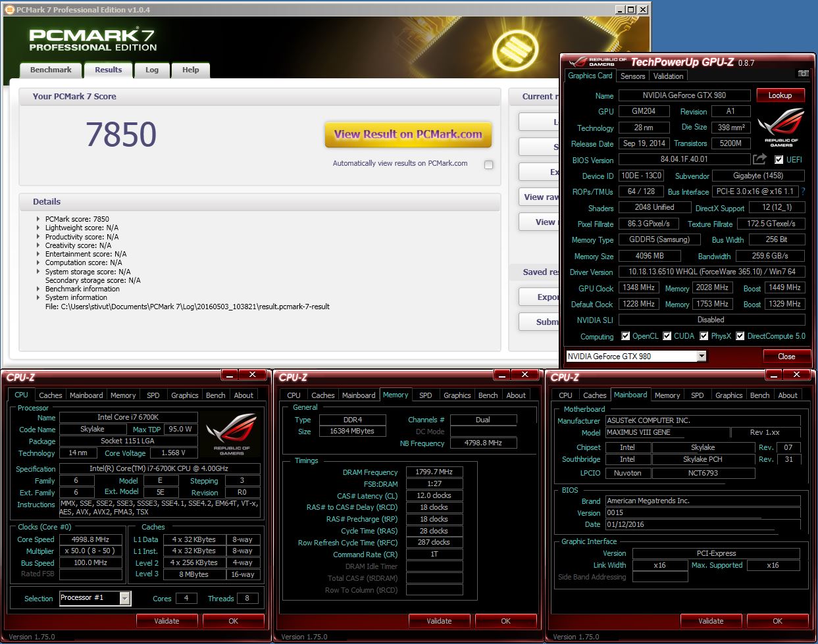
Task: Click the ROG logo in GPU-Z window
Action: click(781, 128)
